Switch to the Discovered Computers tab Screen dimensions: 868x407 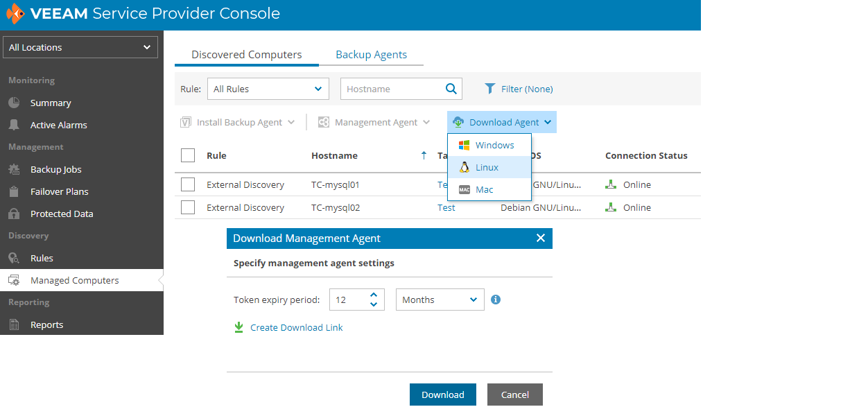point(247,54)
